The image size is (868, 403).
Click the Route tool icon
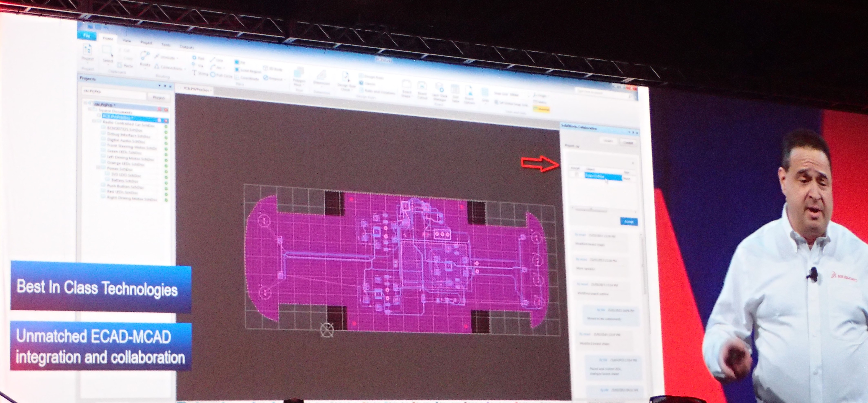coord(145,56)
